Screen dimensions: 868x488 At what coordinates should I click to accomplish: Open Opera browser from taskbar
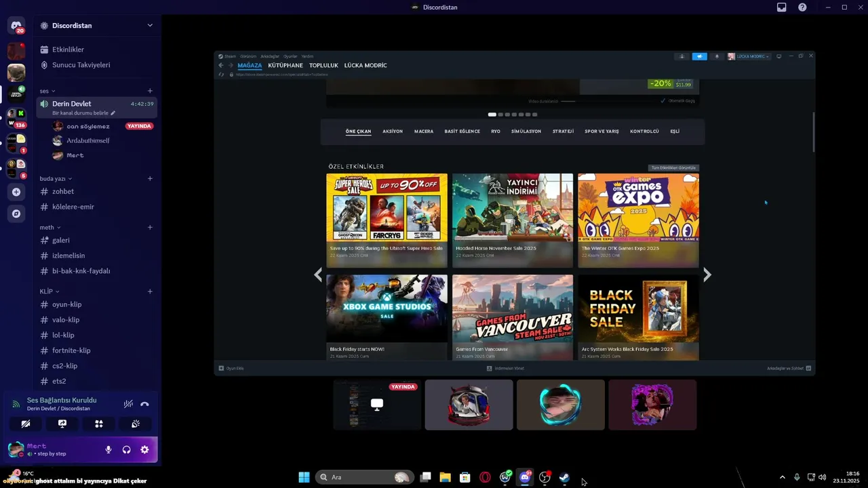coord(485,477)
